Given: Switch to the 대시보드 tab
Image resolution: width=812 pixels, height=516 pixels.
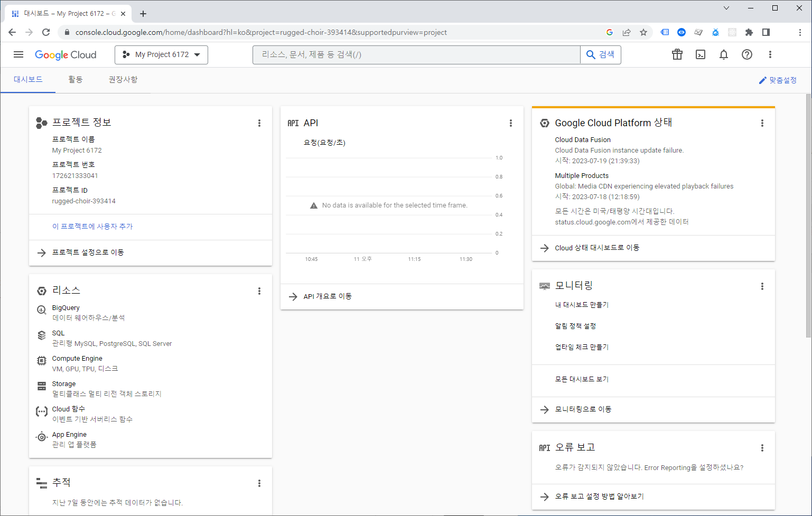Looking at the screenshot, I should (x=28, y=80).
